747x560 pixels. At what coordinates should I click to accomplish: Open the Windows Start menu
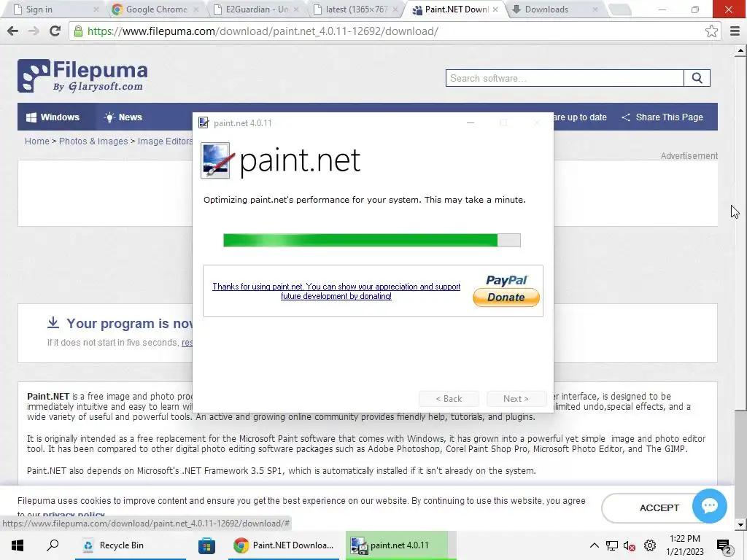pos(18,545)
